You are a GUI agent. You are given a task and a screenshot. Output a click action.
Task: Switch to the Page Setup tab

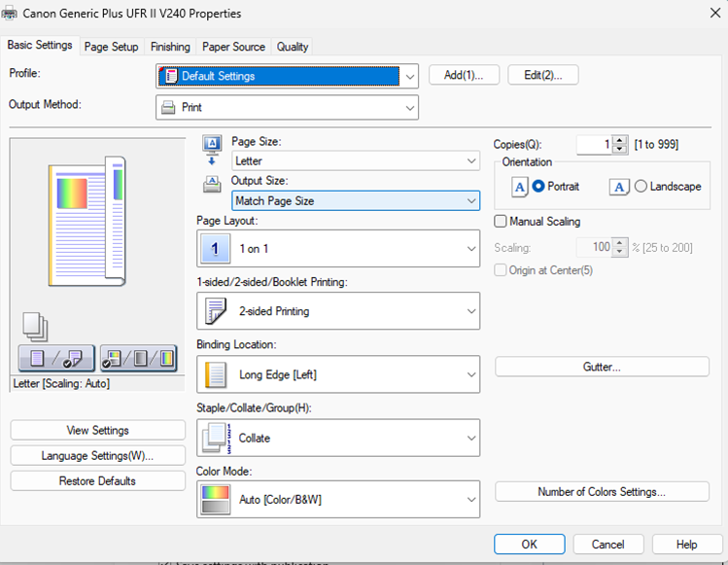coord(112,47)
